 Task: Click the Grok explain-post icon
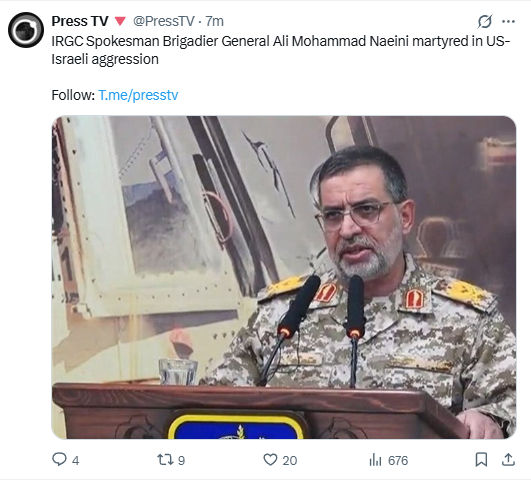(x=485, y=21)
